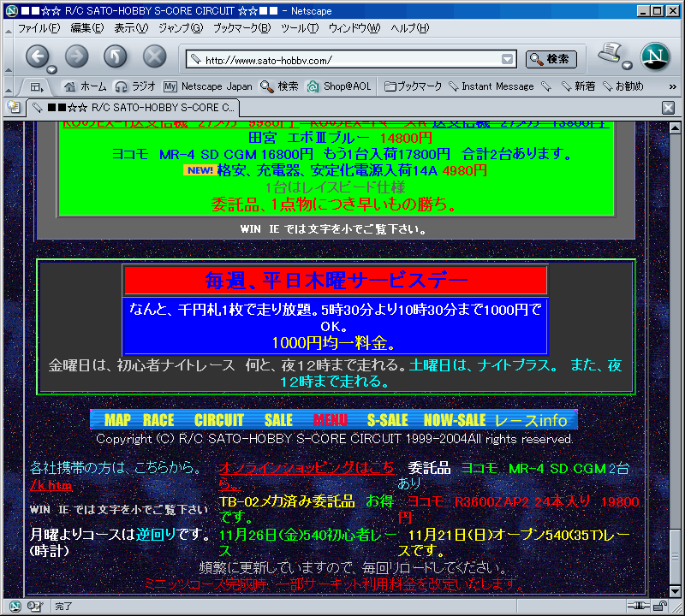Viewport: 685px width, 616px height.
Task: Close the current tab with the X button
Action: click(x=668, y=108)
